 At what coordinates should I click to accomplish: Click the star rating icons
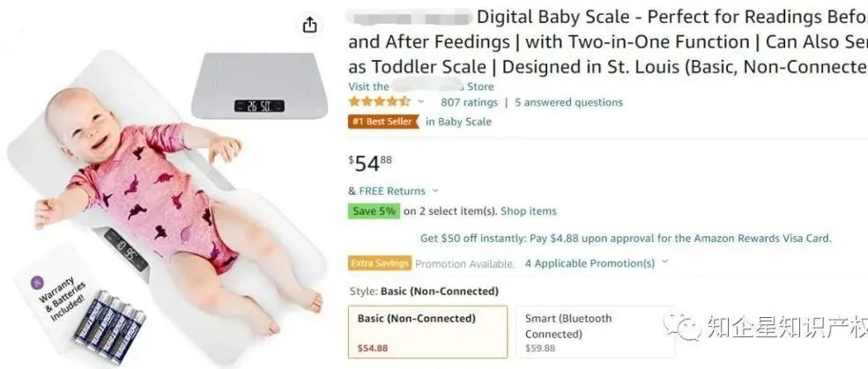[x=379, y=102]
